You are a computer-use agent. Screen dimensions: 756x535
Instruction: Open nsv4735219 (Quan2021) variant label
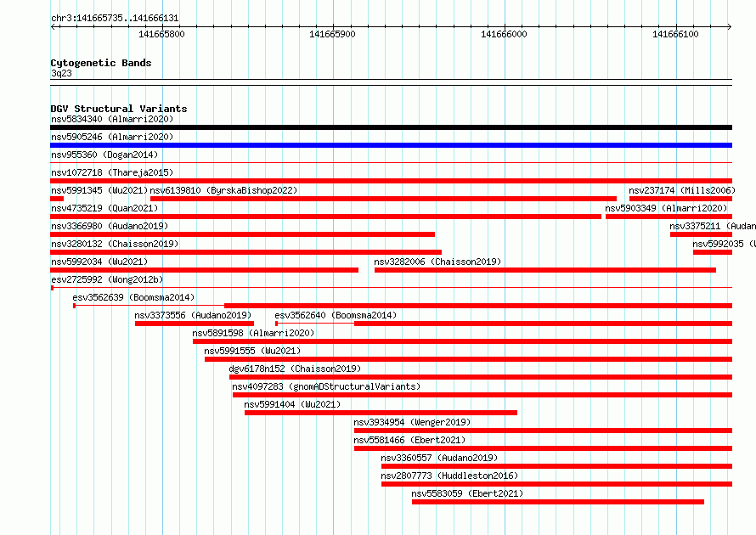(104, 208)
